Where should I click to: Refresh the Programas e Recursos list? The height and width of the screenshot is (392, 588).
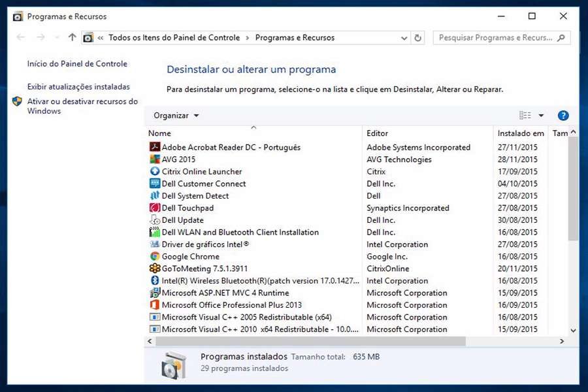point(417,37)
